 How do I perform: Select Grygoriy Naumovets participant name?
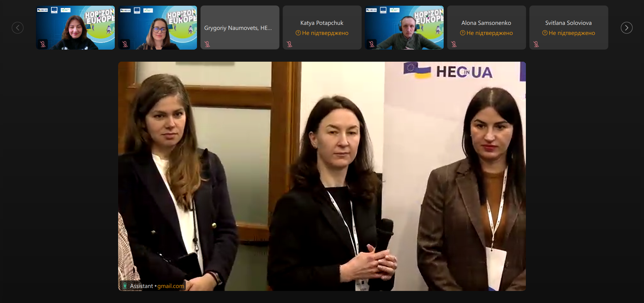coord(238,28)
